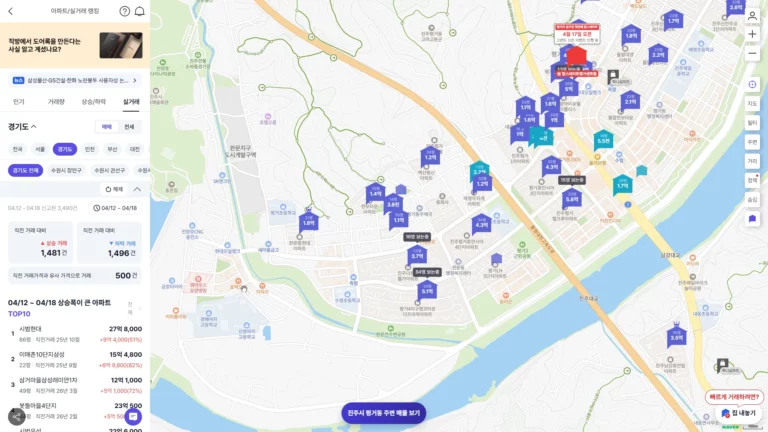Switch to the 거래량 tab

click(x=56, y=101)
